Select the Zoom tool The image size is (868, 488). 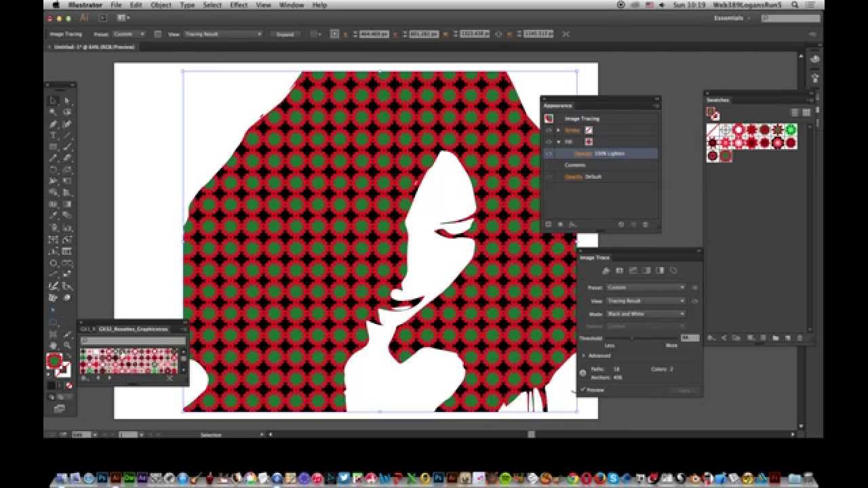click(x=67, y=345)
